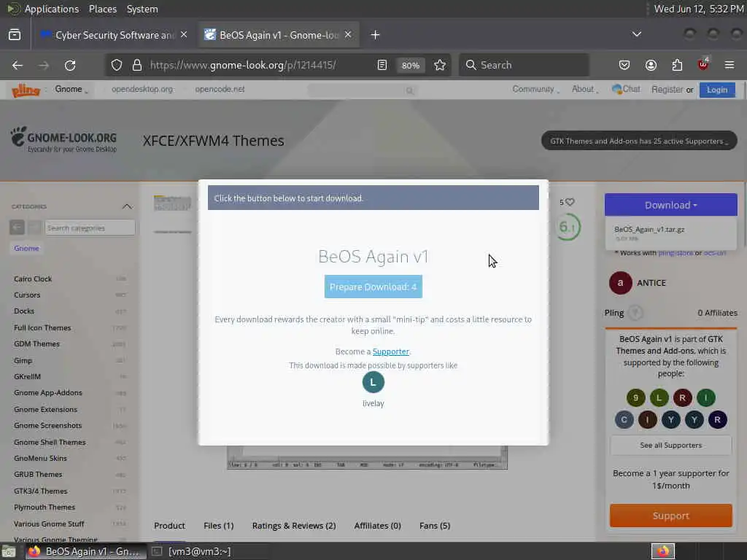Expand the active Supporters banner
Screen dimensions: 747x560
[x=639, y=141]
